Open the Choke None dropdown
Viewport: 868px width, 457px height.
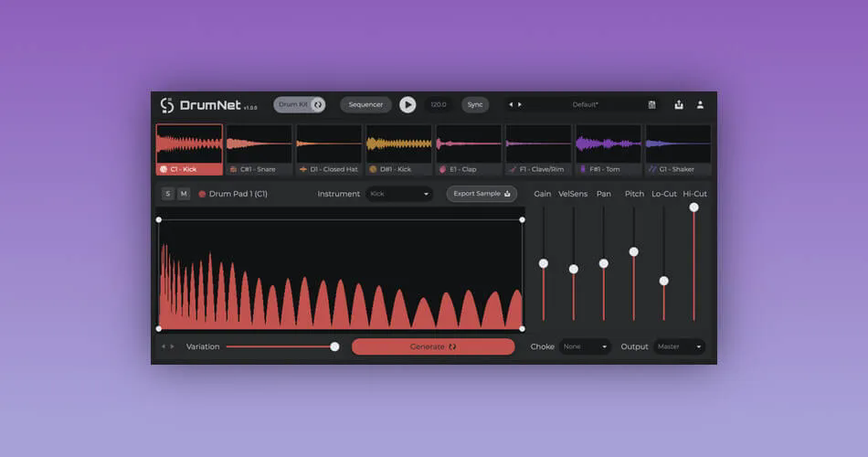(585, 346)
